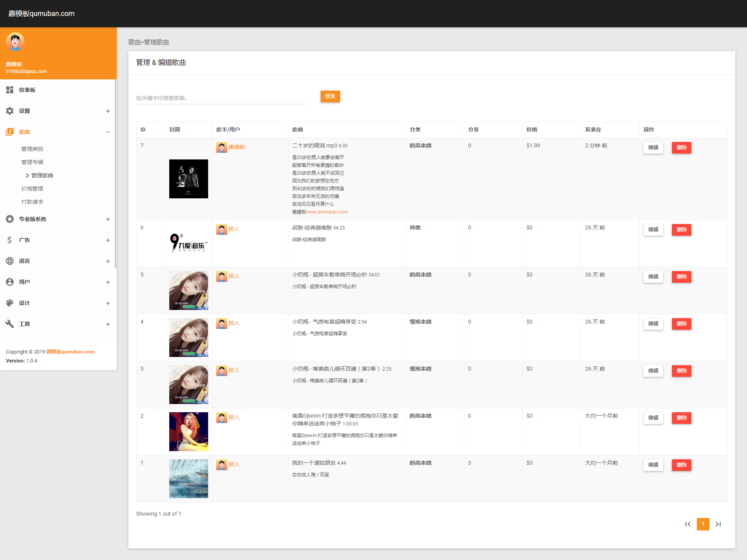The width and height of the screenshot is (747, 560).
Task: Open 管理专辑 submenu item
Action: pos(32,162)
